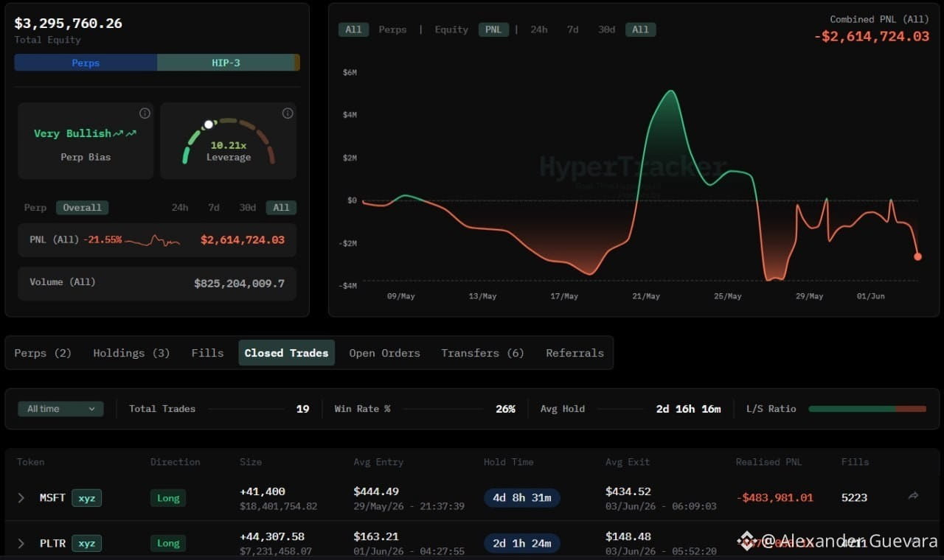Viewport: 944px width, 560px height.
Task: Click the PNL sparkline in stats panel
Action: tap(153, 240)
